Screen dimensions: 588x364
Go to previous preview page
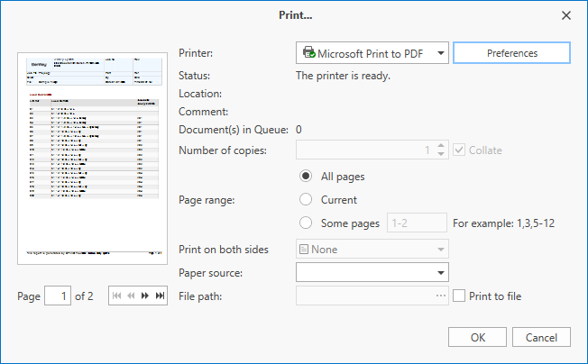click(x=131, y=296)
